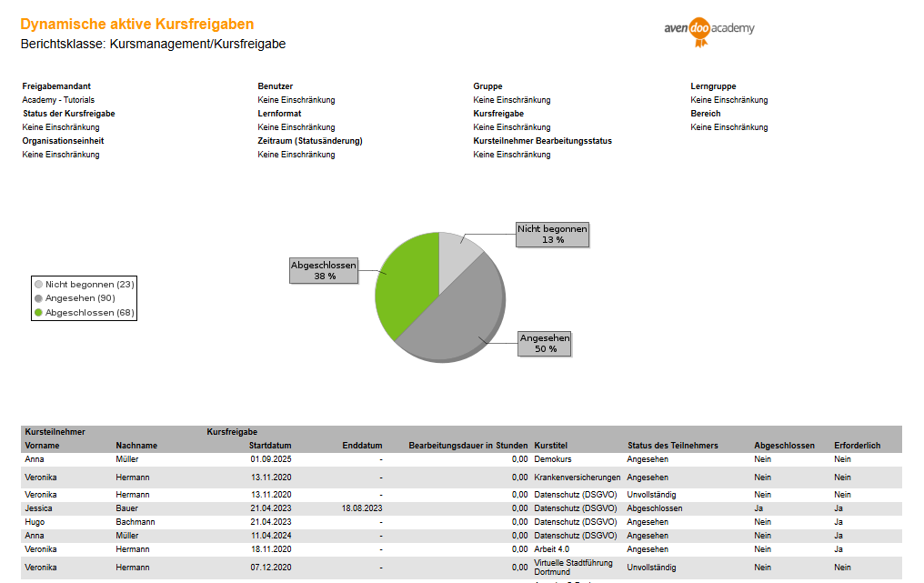The height and width of the screenshot is (583, 924).
Task: Click the Nachname column header
Action: click(x=136, y=446)
